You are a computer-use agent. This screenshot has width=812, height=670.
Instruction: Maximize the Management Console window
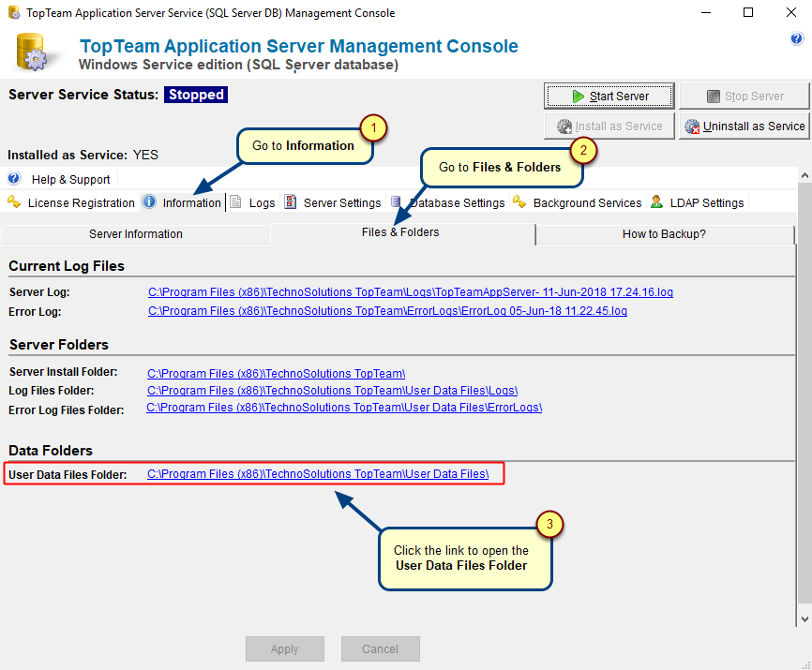[748, 12]
